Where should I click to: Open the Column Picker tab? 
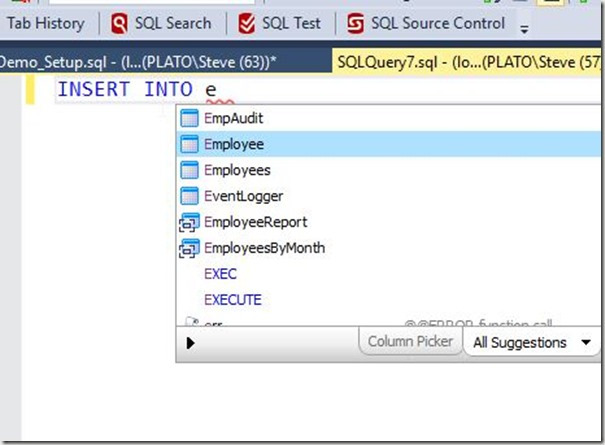pos(410,342)
